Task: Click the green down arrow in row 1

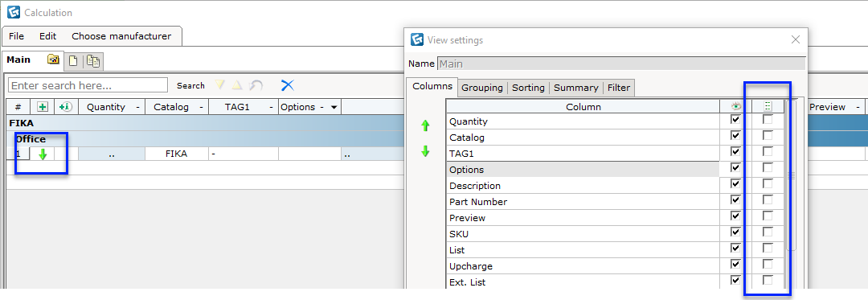Action: point(42,154)
